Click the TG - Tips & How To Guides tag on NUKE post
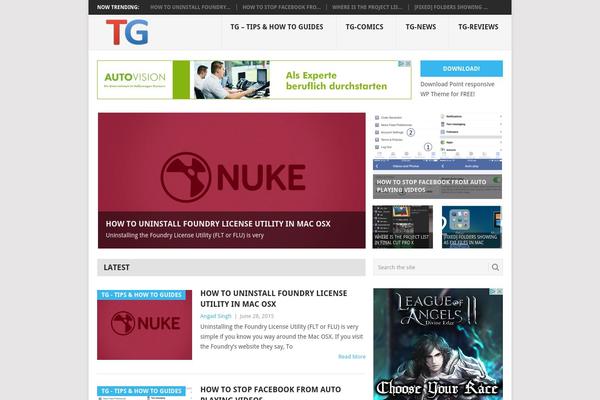This screenshot has height=400, width=600. tap(141, 295)
